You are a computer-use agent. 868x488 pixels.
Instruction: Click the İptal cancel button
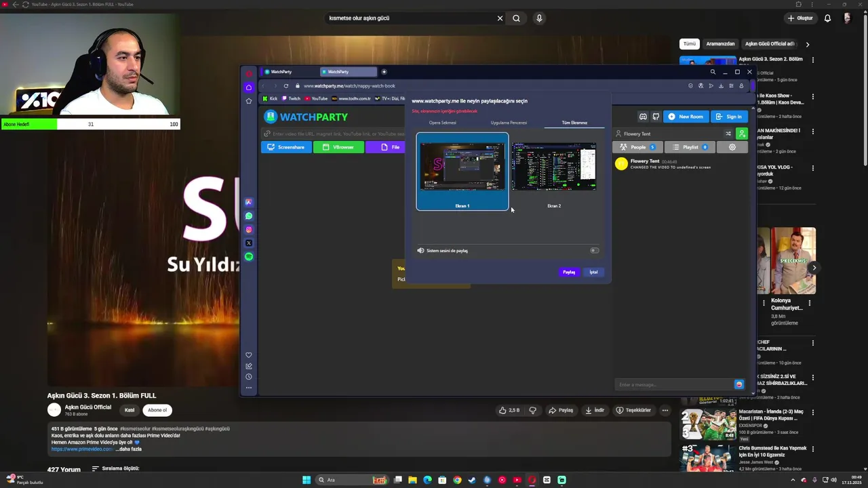tap(593, 272)
